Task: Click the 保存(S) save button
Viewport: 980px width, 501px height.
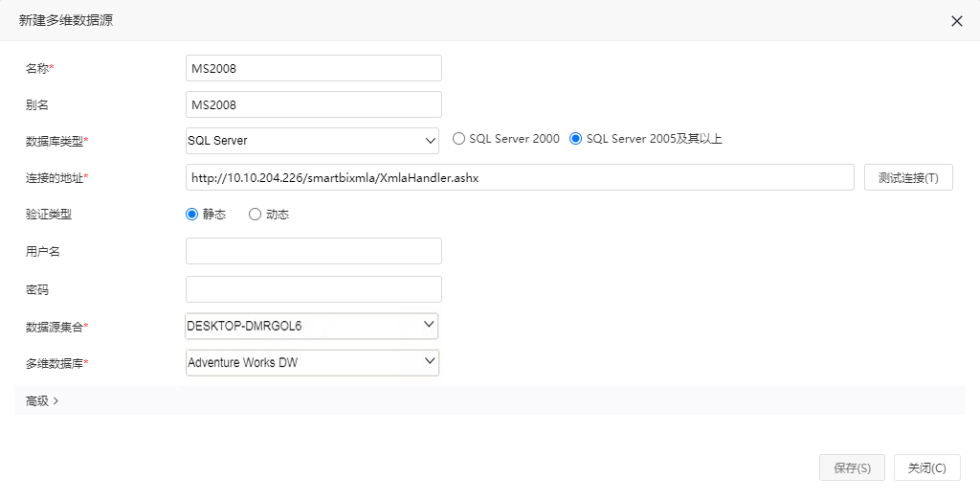Action: click(x=853, y=467)
